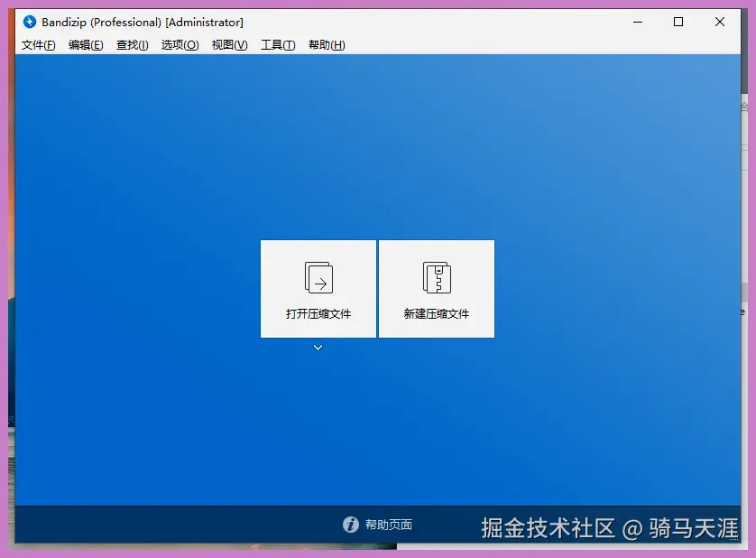Viewport: 756px width, 558px height.
Task: Click the 新建压缩文件 tile
Action: [437, 289]
